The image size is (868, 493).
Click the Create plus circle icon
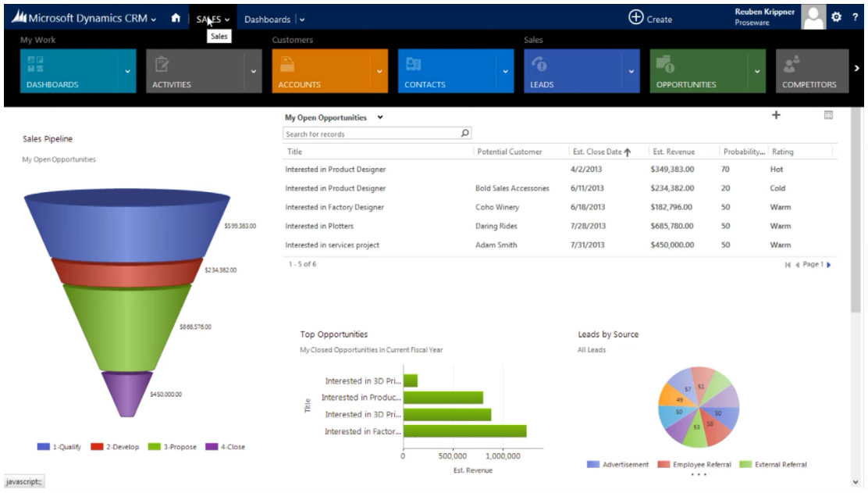coord(636,17)
